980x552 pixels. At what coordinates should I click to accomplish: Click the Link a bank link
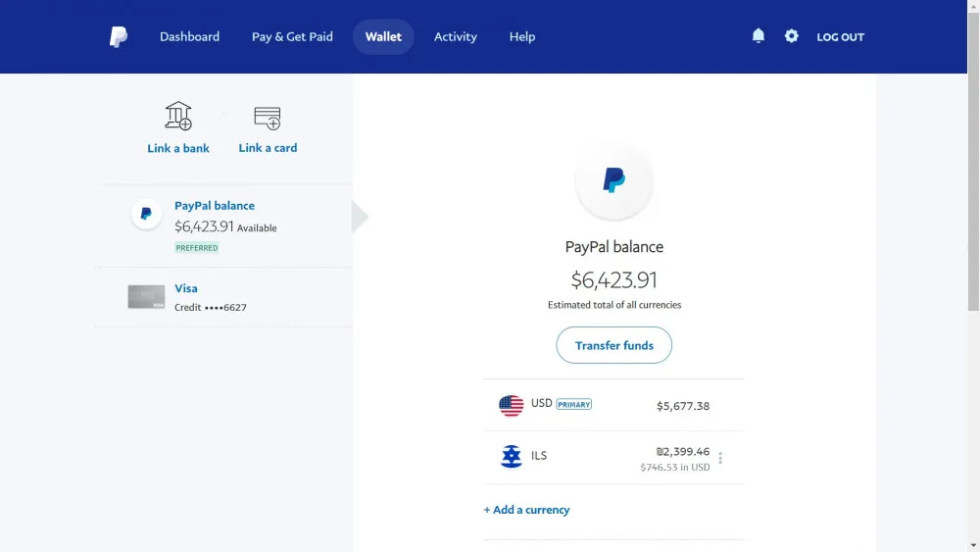[x=178, y=148]
